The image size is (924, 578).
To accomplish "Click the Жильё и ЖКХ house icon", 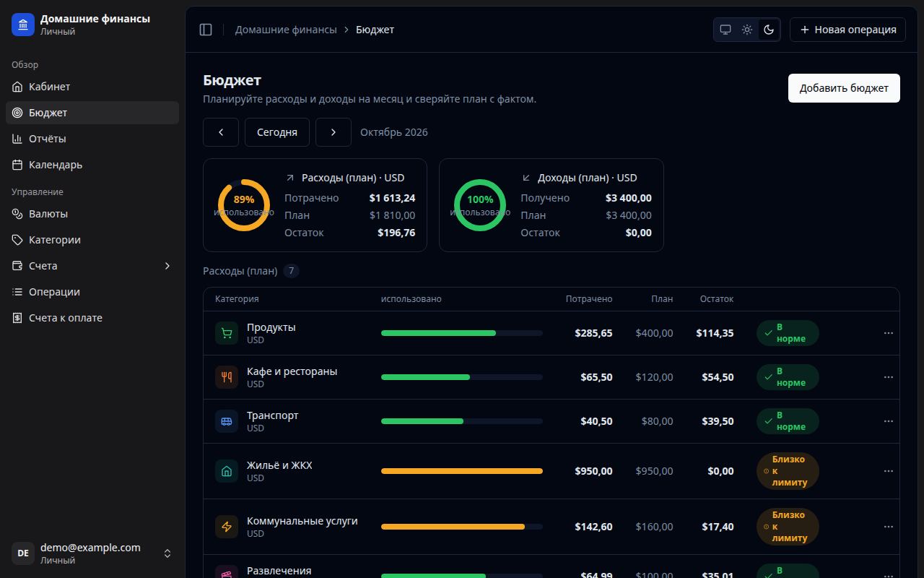I will tap(227, 471).
